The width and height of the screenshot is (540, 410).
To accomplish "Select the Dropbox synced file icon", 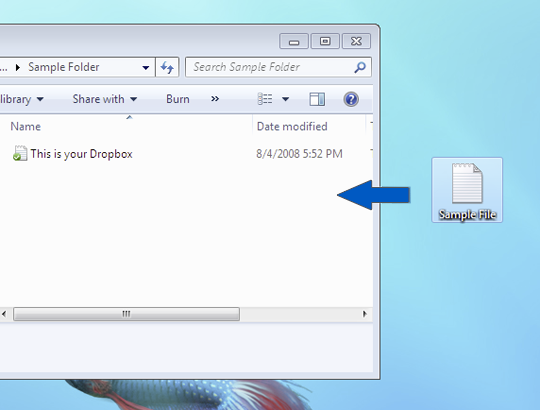I will 20,153.
